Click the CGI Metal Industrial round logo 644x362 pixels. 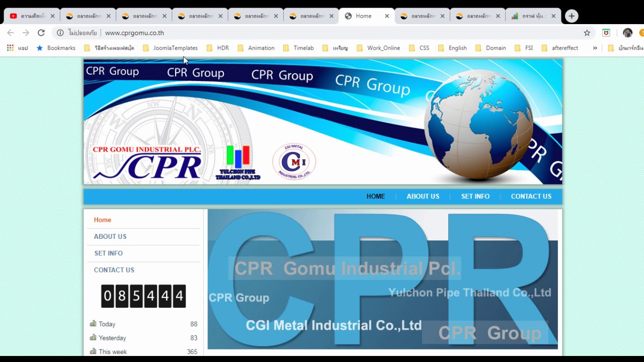294,162
